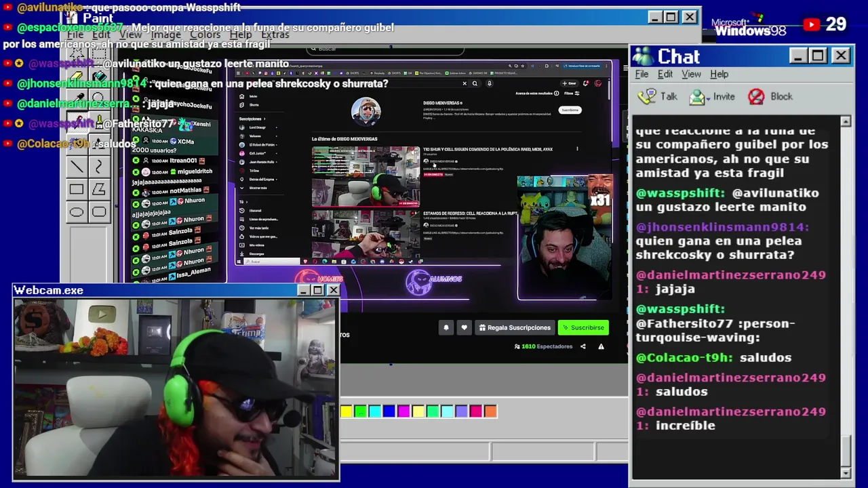Click the report warning triangle icon
This screenshot has width=868, height=488.
coord(601,346)
